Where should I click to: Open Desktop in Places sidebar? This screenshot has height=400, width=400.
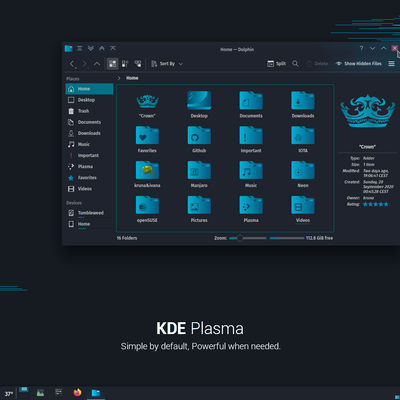pos(89,100)
